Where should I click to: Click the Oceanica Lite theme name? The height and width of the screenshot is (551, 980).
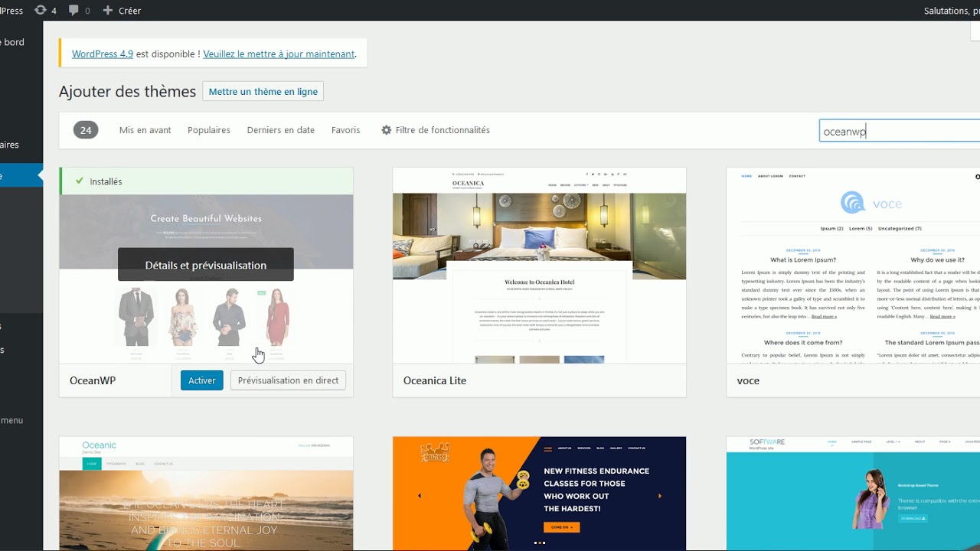click(435, 380)
